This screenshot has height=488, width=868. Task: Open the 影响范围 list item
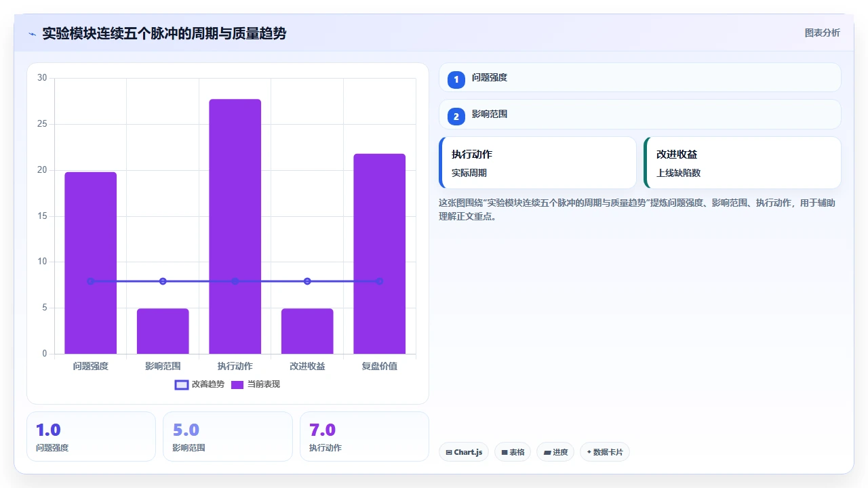640,115
